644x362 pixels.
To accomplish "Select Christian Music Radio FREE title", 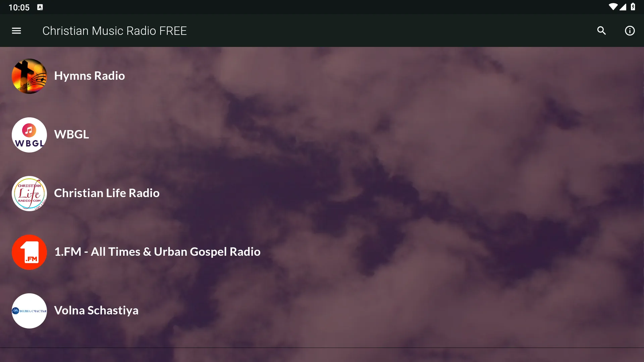I will (114, 30).
